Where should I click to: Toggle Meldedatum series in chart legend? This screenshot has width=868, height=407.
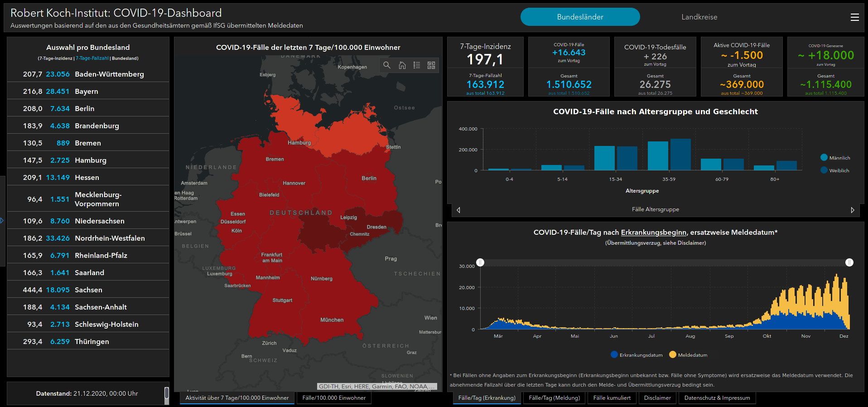(x=673, y=355)
